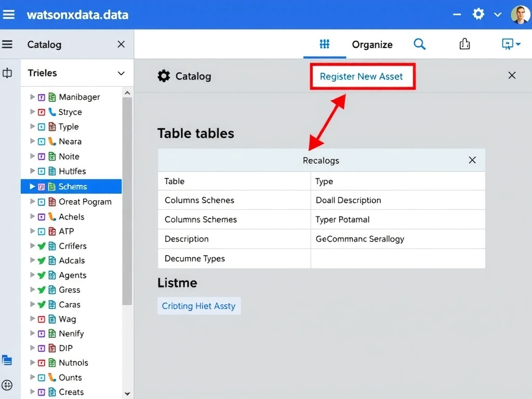Click the Catalog gear icon
This screenshot has height=399, width=532.
point(164,76)
